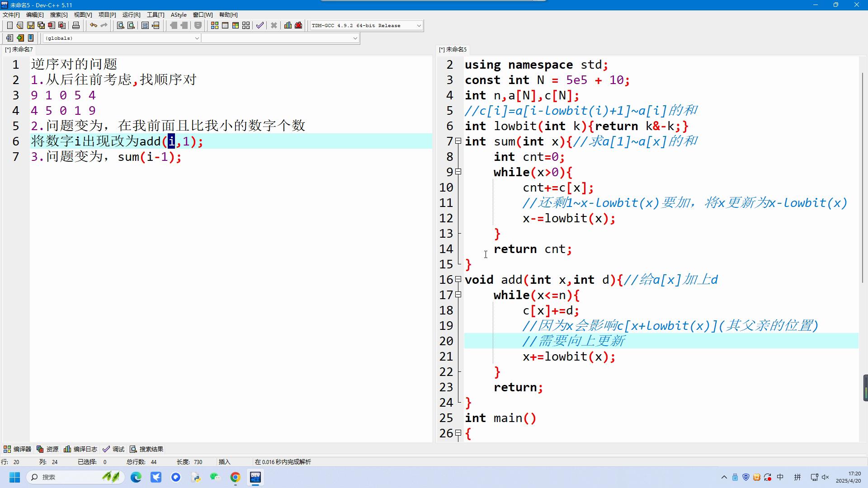The image size is (868, 488).
Task: Click the Syntax check checkmark icon
Action: point(259,26)
